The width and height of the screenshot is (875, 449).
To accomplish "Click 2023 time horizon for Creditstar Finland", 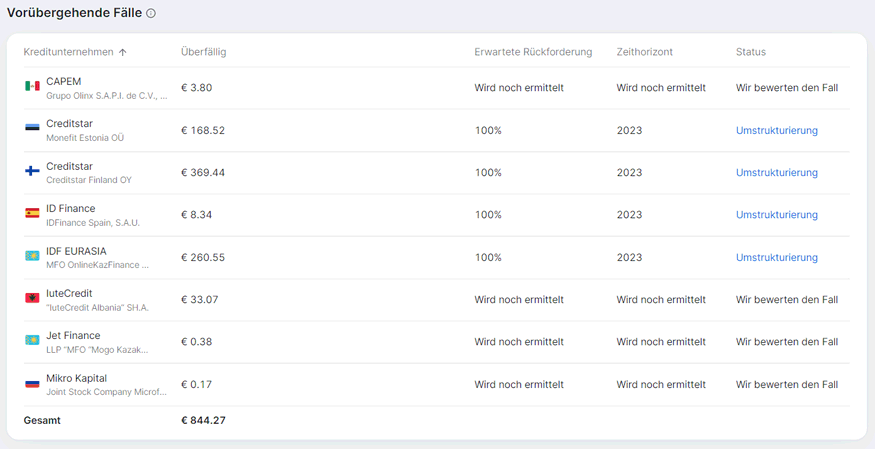I will tap(629, 172).
